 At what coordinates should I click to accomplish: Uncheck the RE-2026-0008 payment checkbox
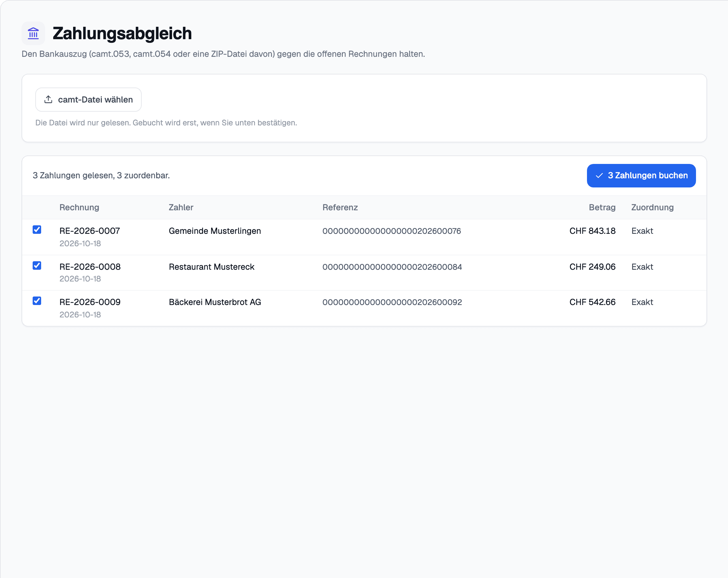click(x=37, y=265)
